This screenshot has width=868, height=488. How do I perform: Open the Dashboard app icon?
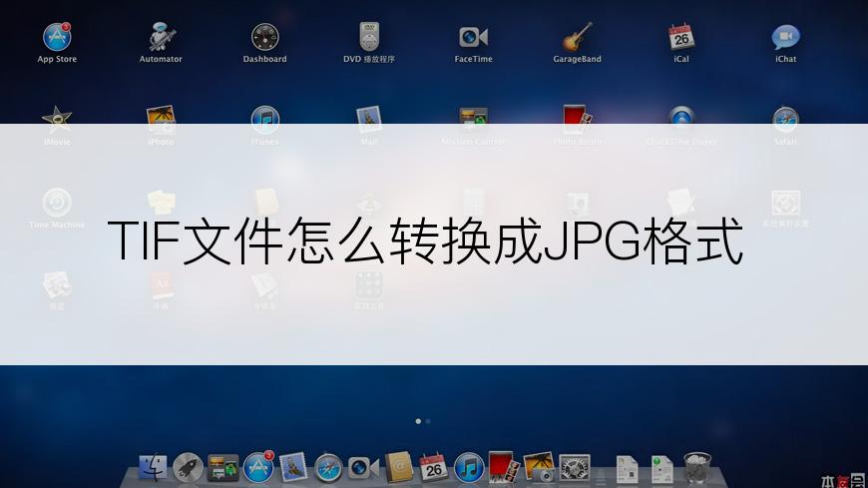265,37
